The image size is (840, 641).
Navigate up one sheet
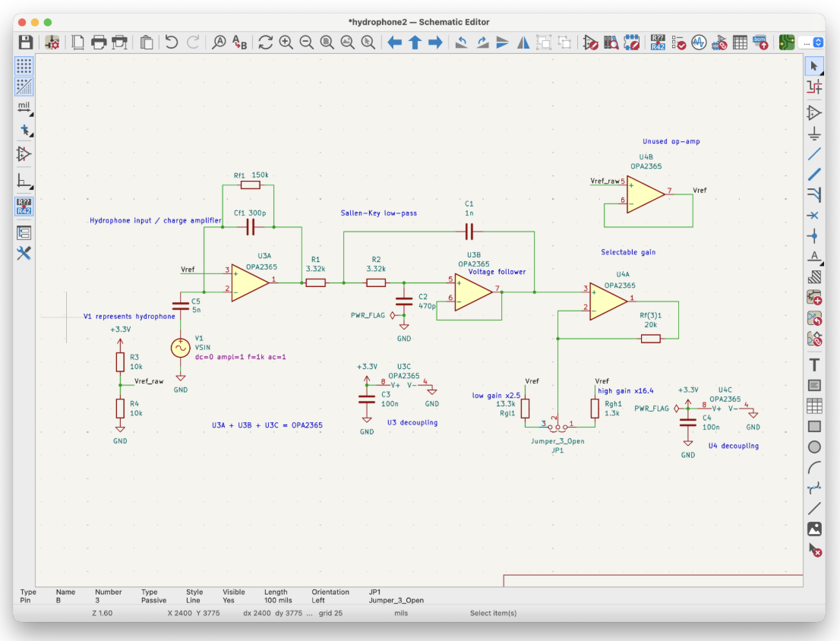point(415,43)
